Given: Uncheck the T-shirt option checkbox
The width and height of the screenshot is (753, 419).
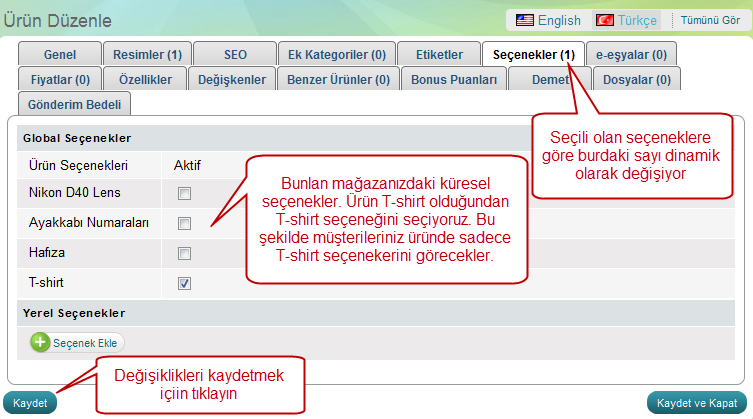Looking at the screenshot, I should click(x=184, y=283).
